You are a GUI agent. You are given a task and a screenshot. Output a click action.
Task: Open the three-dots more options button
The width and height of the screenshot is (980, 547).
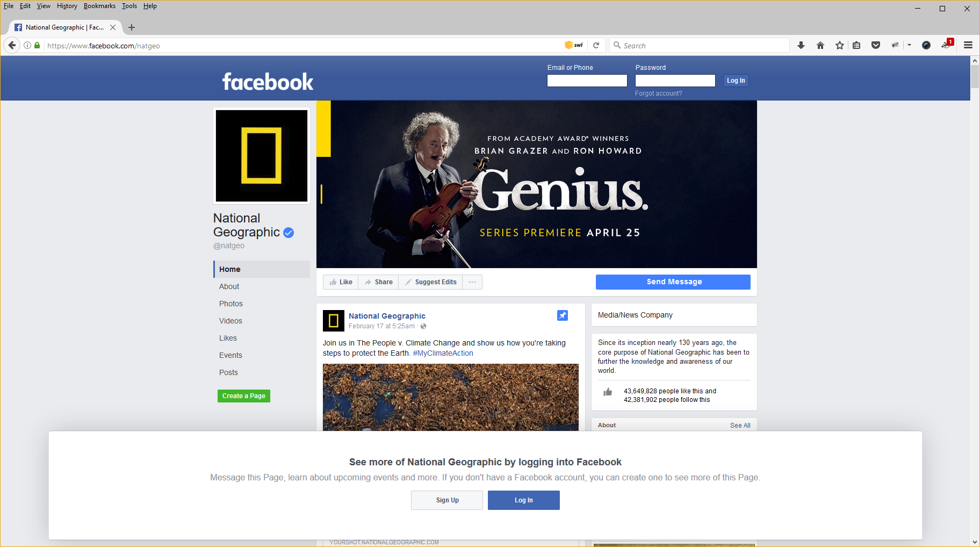tap(472, 282)
